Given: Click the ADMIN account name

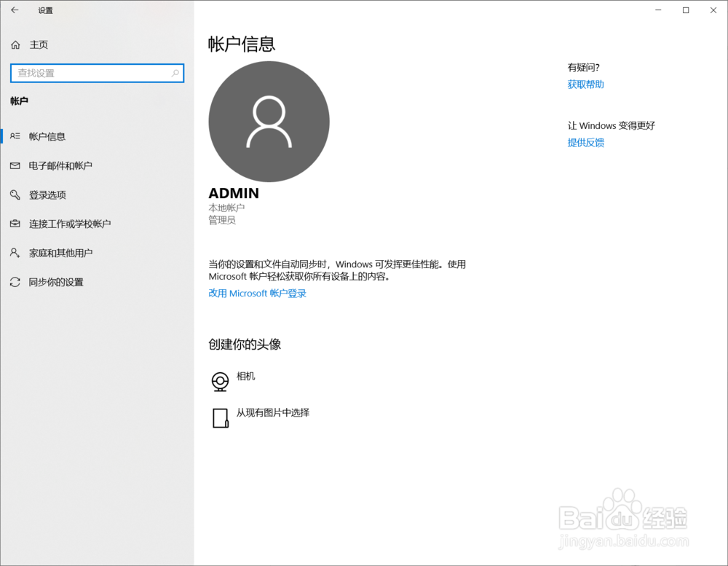Looking at the screenshot, I should [x=234, y=193].
